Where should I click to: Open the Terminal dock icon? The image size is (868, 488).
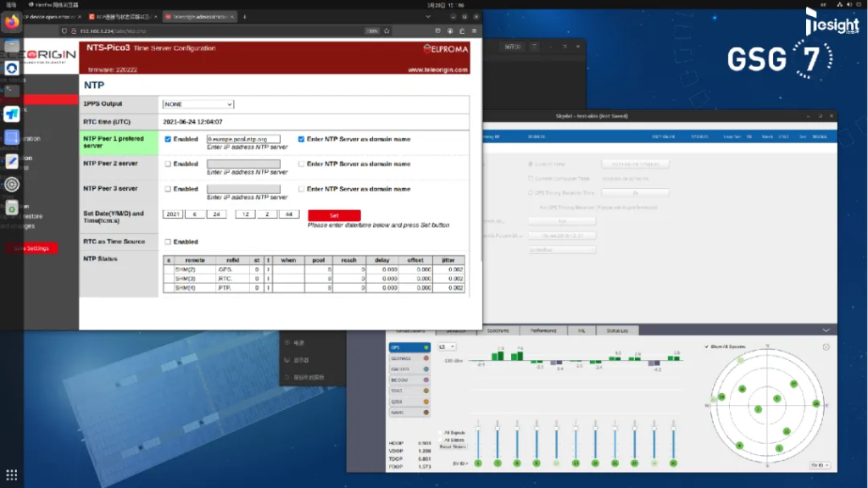click(12, 91)
